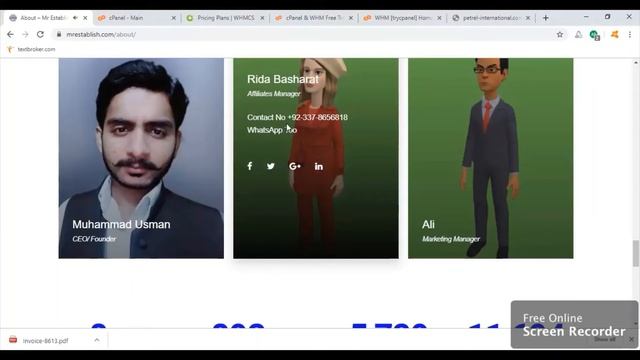Image resolution: width=640 pixels, height=360 pixels.
Task: Open Rida Basharat's LinkedIn icon
Action: (319, 166)
